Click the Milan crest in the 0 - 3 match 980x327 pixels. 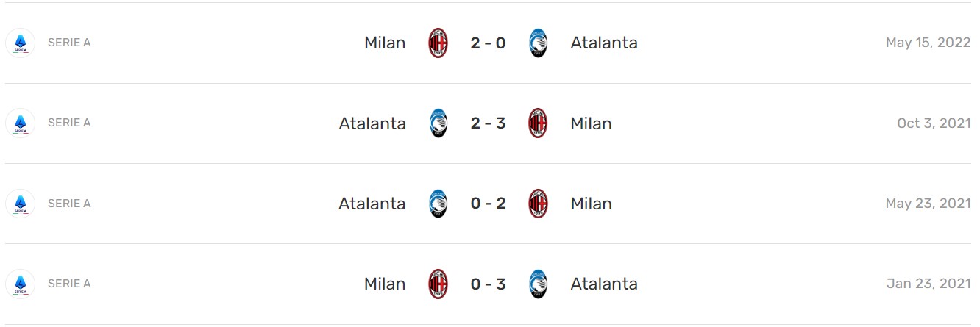click(x=438, y=284)
